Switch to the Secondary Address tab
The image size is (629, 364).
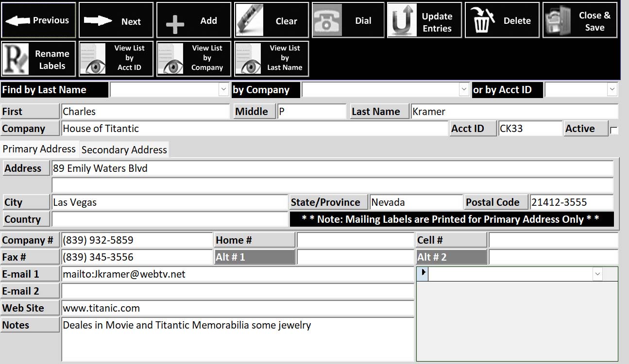[x=124, y=150]
